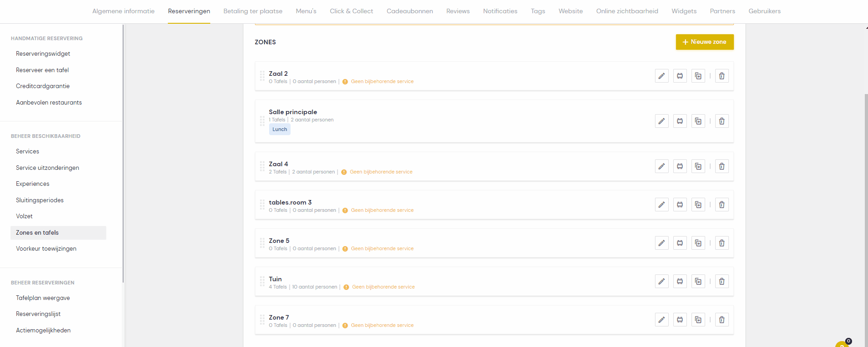The image size is (868, 347).
Task: Delete the Zaal 2 zone
Action: click(722, 76)
